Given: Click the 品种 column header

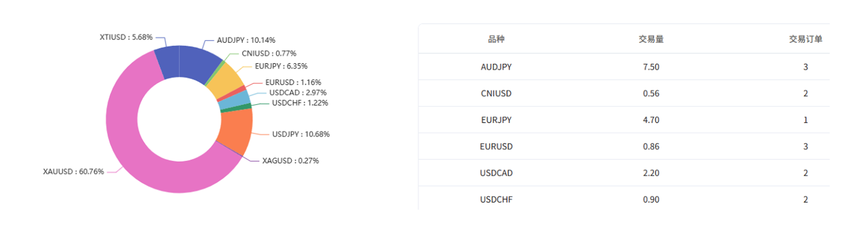Looking at the screenshot, I should tap(496, 39).
